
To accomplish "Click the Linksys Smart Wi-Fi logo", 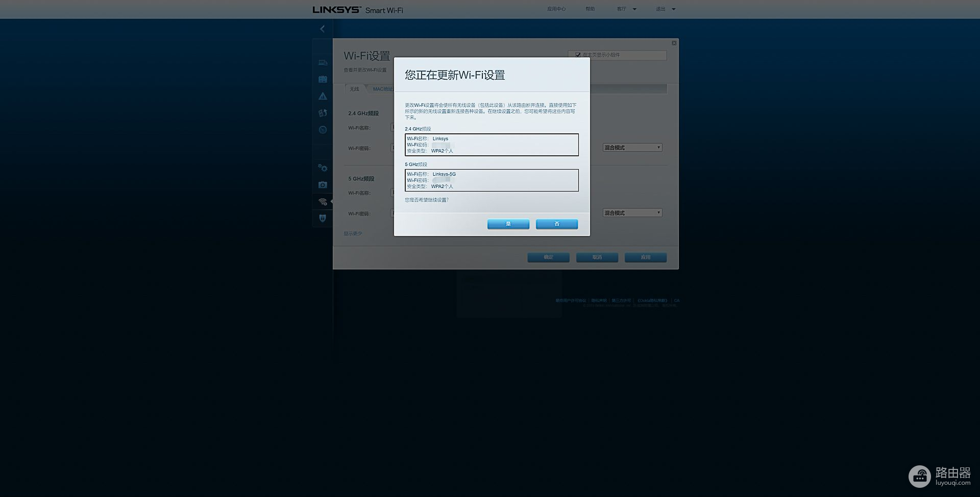I will pos(357,10).
